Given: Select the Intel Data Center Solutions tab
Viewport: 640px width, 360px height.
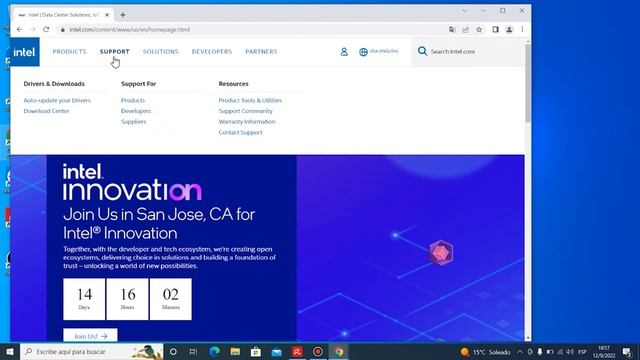Looking at the screenshot, I should pos(63,15).
